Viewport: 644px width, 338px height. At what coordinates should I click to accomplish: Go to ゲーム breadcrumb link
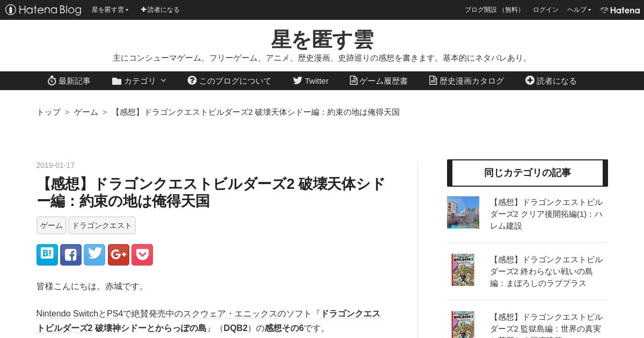[86, 112]
